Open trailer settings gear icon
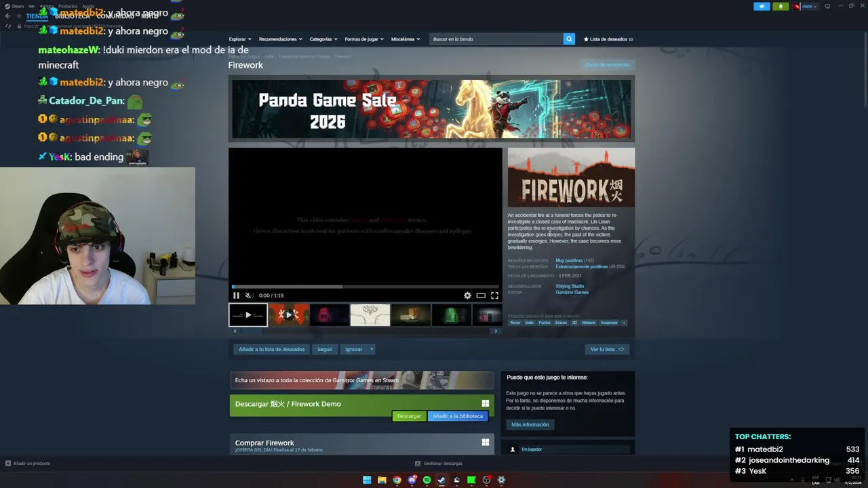 click(467, 296)
